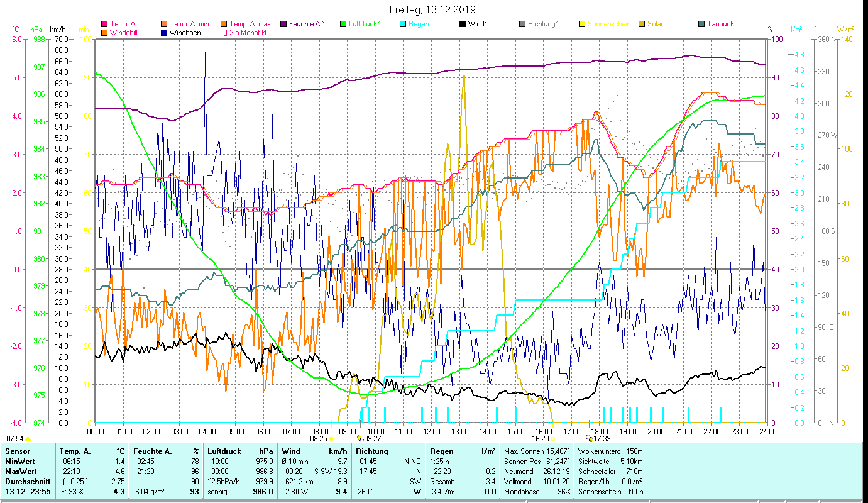Click the sun icon beside 07:54
Screen dimensions: 868x503
[x=28, y=438]
